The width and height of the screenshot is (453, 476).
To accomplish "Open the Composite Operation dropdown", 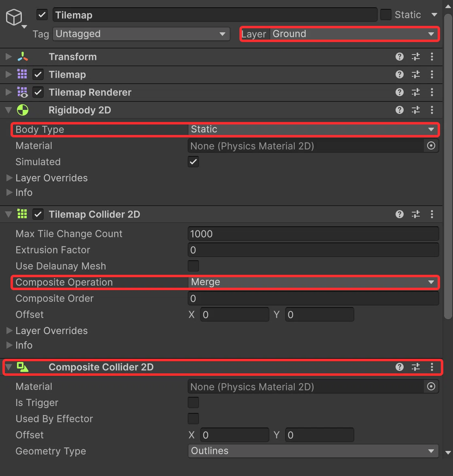I will [313, 282].
